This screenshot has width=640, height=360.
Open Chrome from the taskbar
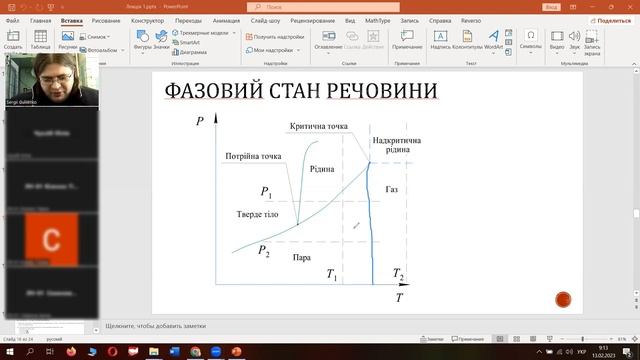(196, 351)
